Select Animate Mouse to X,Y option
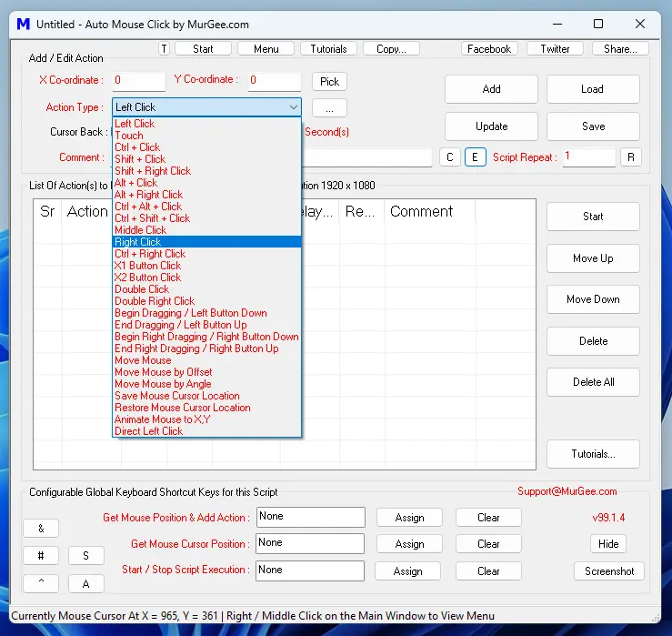The image size is (672, 636). [206, 419]
